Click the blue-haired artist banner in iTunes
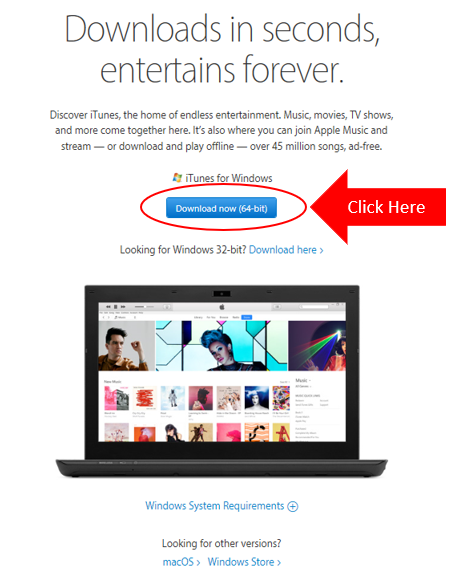The image size is (453, 574). tap(222, 346)
